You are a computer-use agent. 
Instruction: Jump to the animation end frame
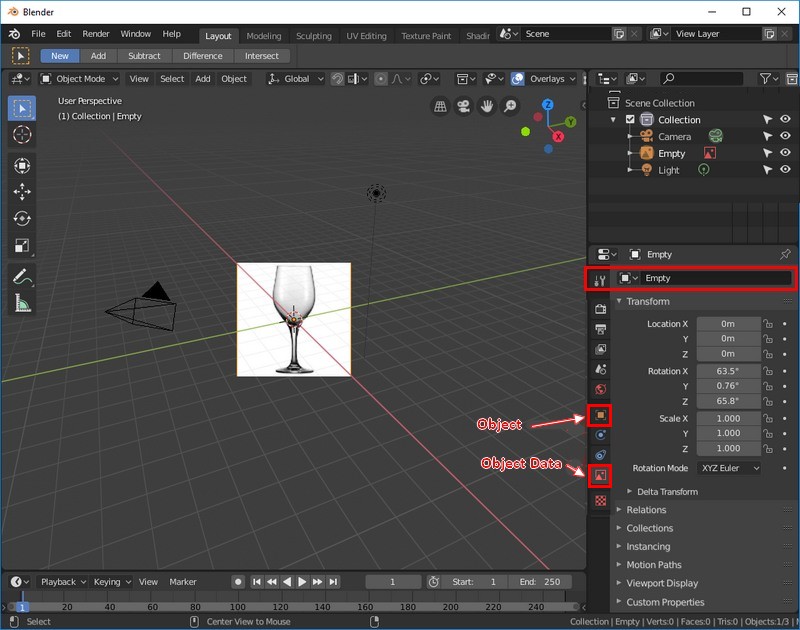[x=333, y=582]
